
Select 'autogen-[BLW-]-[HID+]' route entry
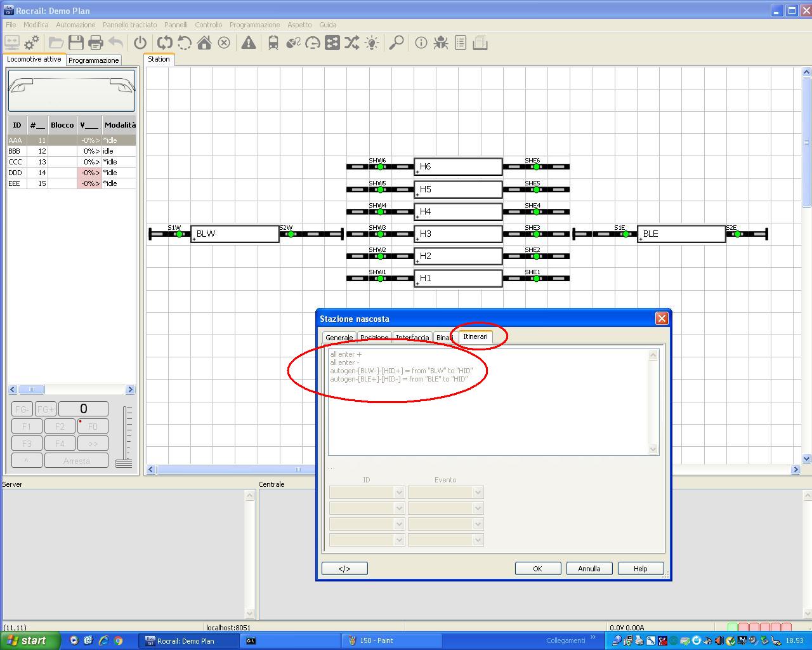(401, 371)
